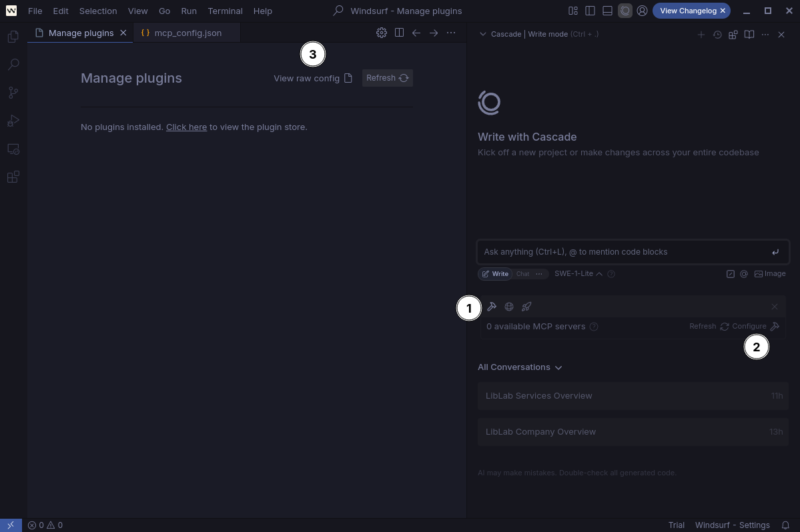Follow the Click here plugin store link
The image size is (800, 532).
pyautogui.click(x=186, y=127)
